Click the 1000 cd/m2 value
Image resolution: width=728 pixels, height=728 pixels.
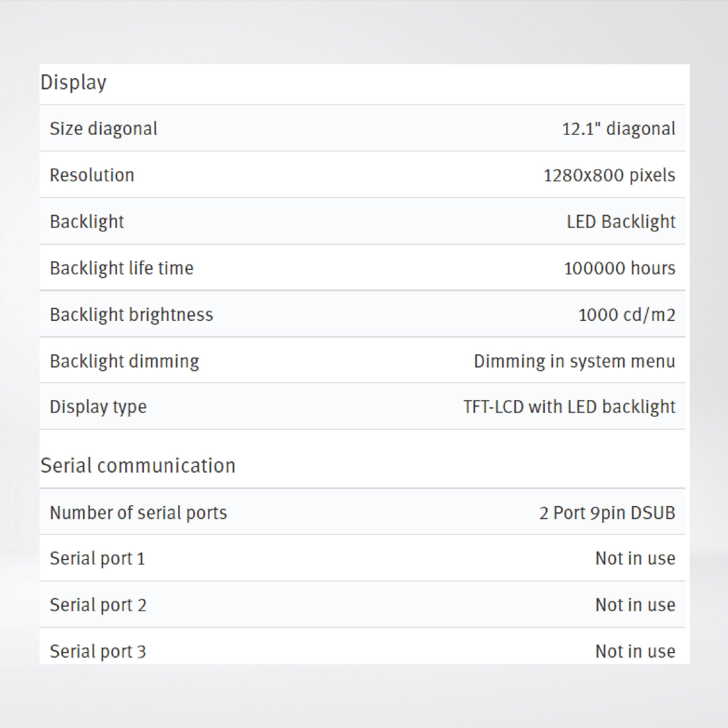626,315
